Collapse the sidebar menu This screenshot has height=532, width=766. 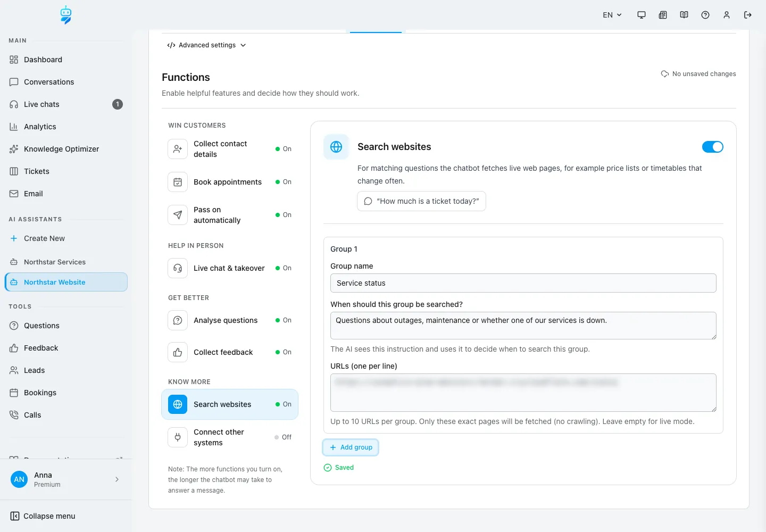[x=43, y=516]
